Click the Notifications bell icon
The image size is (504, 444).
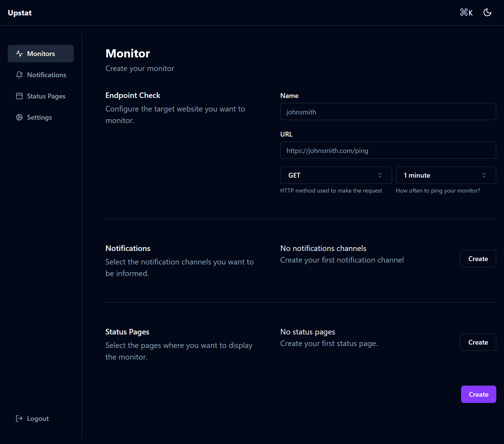click(19, 75)
